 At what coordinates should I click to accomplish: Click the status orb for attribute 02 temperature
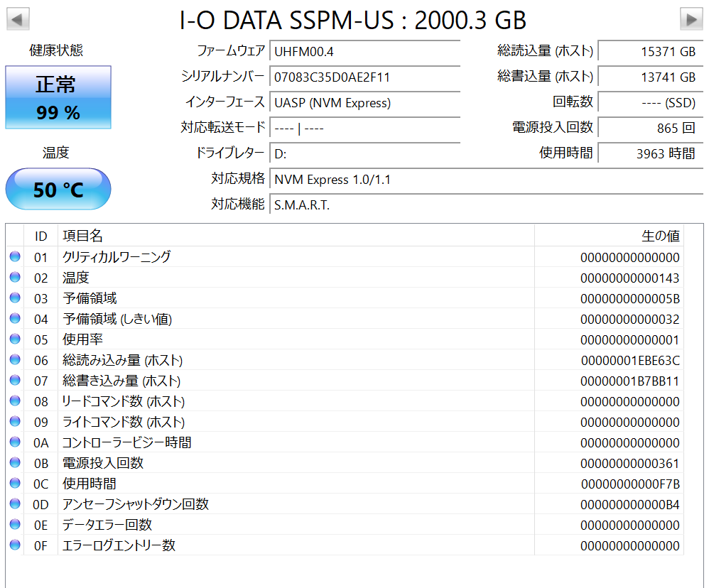pyautogui.click(x=15, y=278)
